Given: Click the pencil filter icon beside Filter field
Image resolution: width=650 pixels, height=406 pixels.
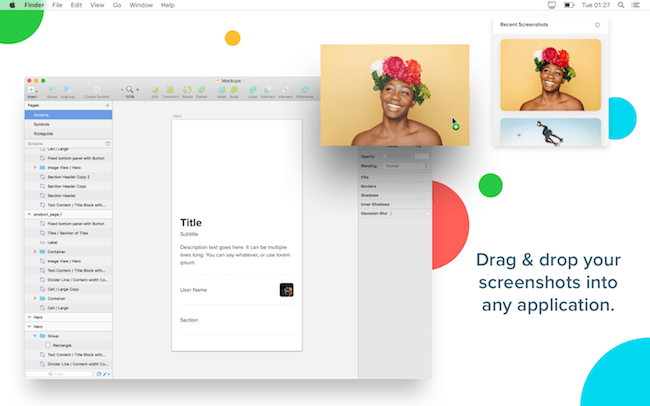Looking at the screenshot, I should 105,374.
